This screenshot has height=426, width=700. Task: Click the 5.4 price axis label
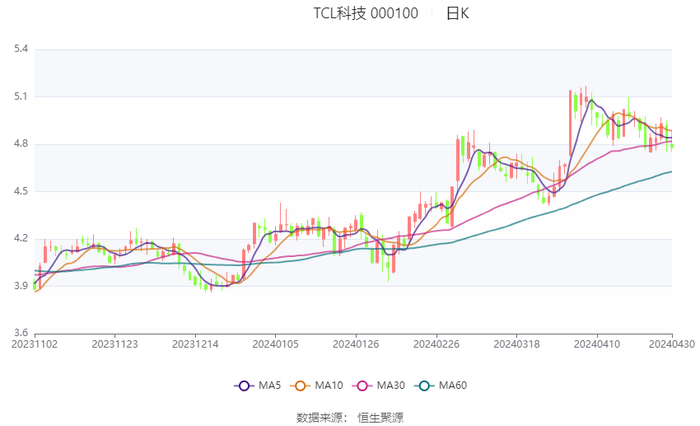(20, 49)
